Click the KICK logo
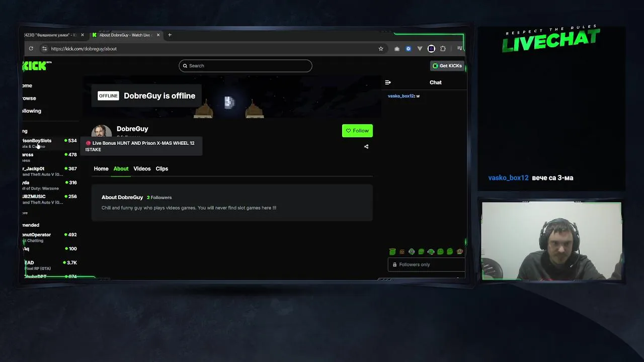This screenshot has width=644, height=362. tap(37, 66)
